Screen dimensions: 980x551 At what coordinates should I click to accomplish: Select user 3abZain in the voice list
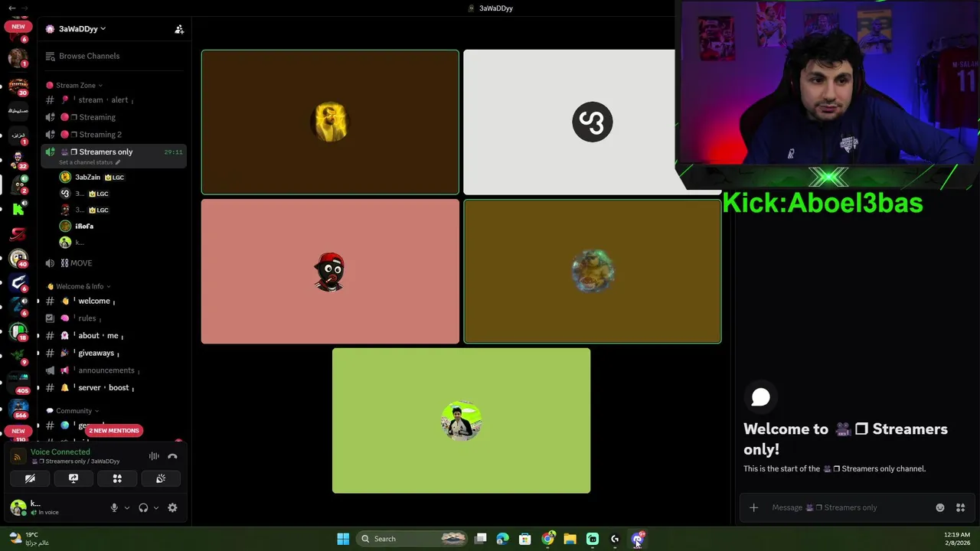(87, 177)
